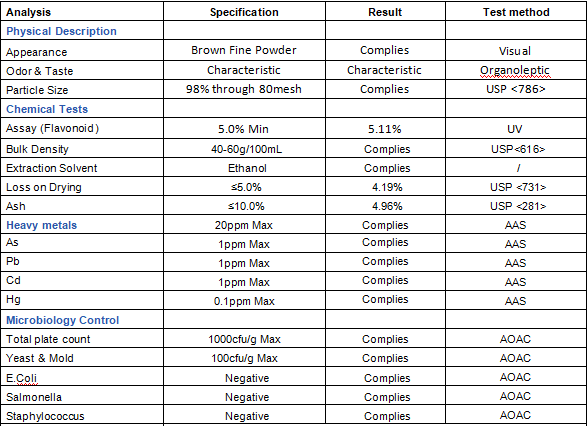
Task: Click the Brown Fine Powder cell
Action: tap(244, 50)
